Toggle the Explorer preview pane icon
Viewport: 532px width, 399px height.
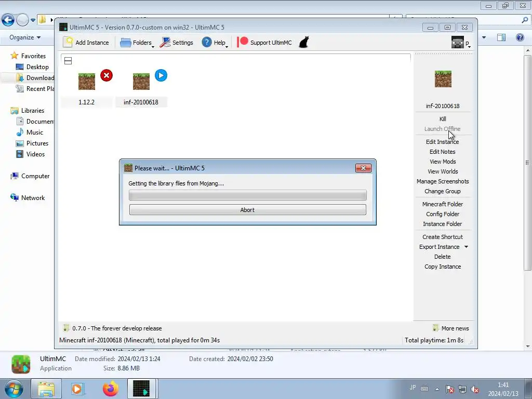(501, 37)
